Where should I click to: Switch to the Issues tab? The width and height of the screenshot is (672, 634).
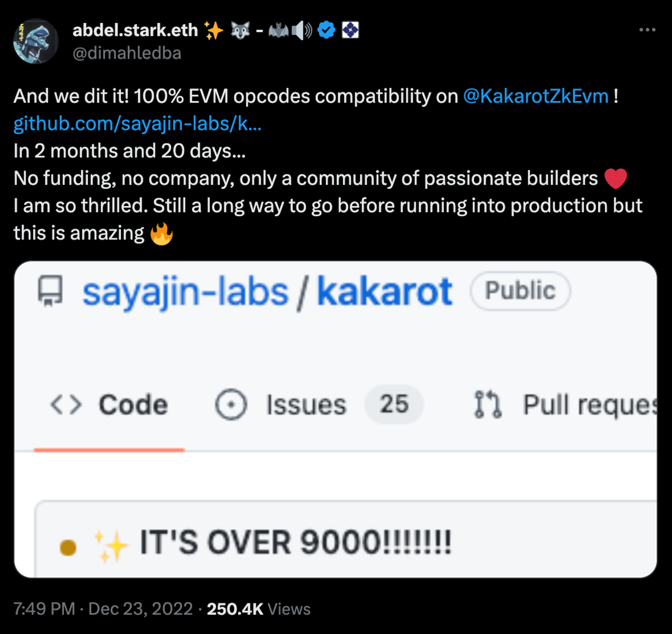coord(306,405)
